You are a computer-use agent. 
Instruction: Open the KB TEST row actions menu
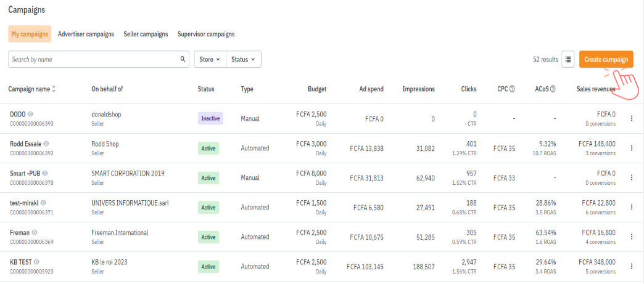631,266
